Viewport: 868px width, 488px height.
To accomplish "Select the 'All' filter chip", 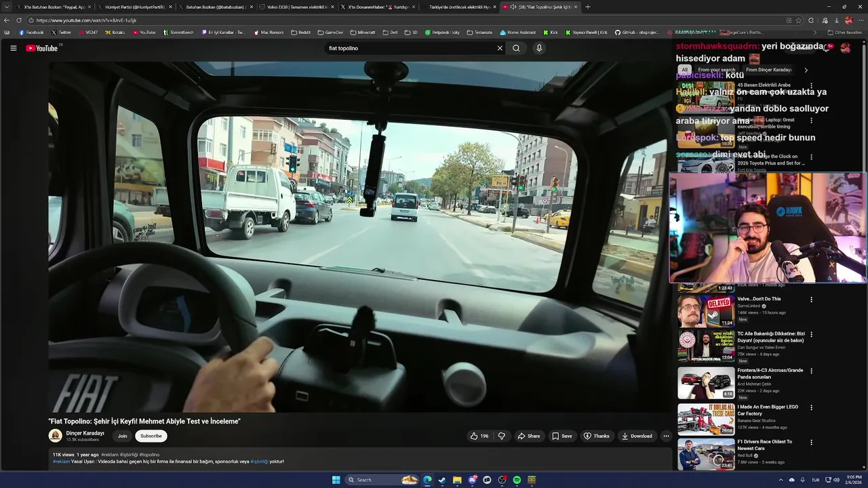I will click(685, 70).
